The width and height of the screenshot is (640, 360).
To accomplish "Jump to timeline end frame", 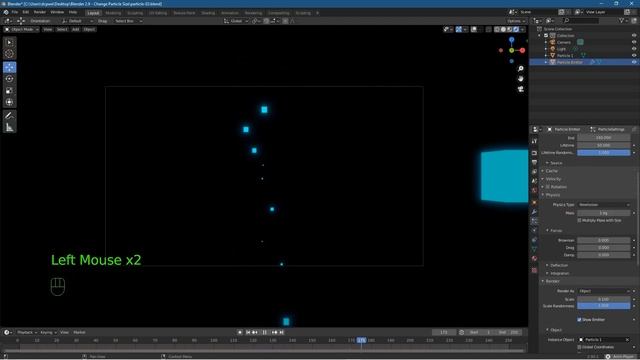I will [282, 332].
